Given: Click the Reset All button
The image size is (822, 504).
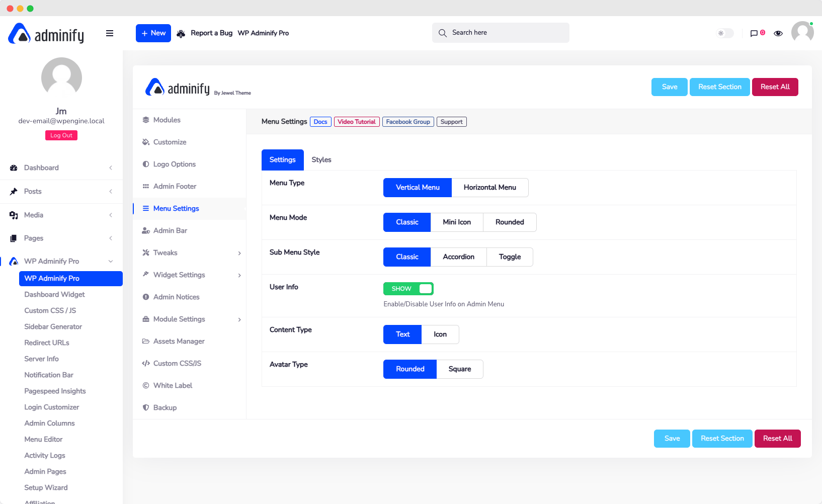Looking at the screenshot, I should tap(775, 87).
